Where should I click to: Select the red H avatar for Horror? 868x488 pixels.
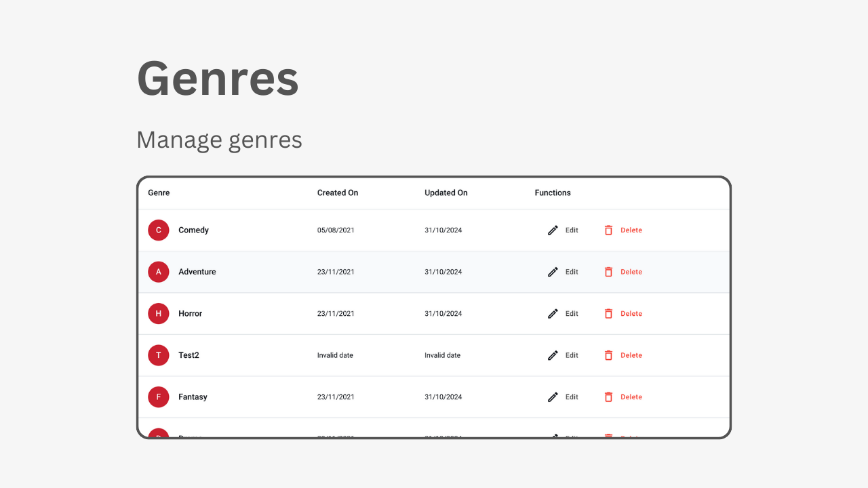pyautogui.click(x=159, y=314)
